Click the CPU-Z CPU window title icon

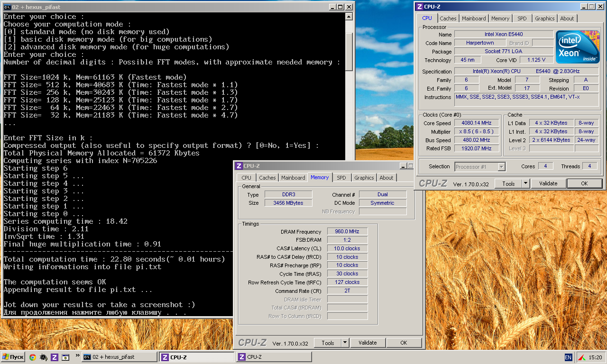(x=419, y=7)
